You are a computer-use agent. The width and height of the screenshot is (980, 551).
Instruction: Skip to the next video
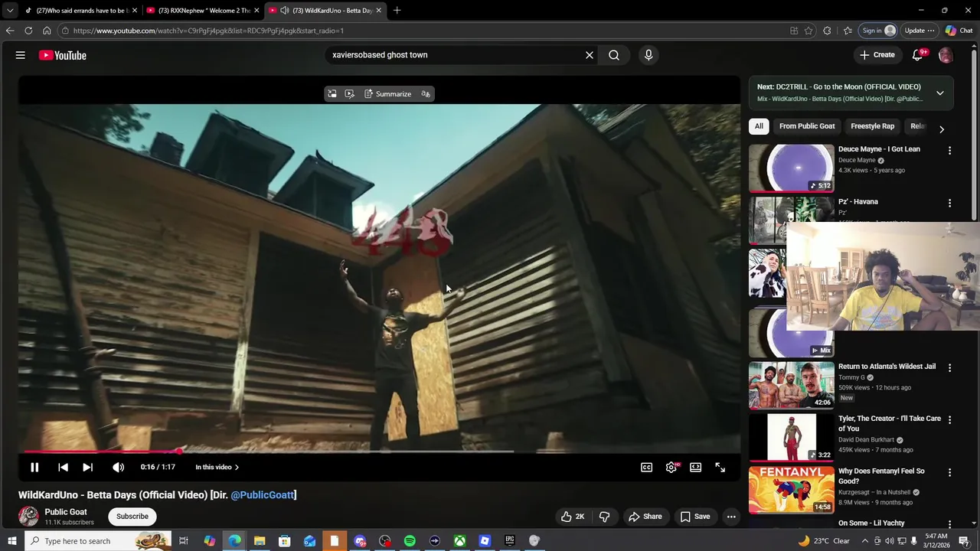(x=87, y=467)
